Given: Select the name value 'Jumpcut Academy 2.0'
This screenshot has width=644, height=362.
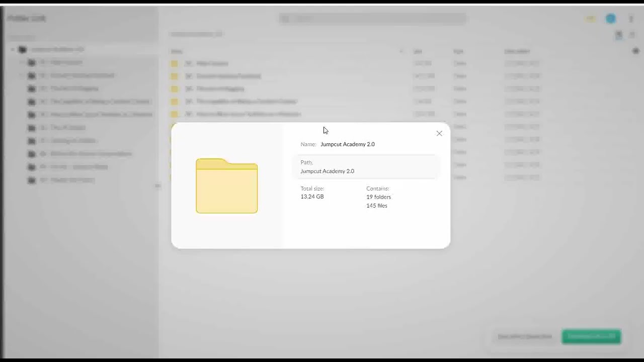Looking at the screenshot, I should pos(348,144).
